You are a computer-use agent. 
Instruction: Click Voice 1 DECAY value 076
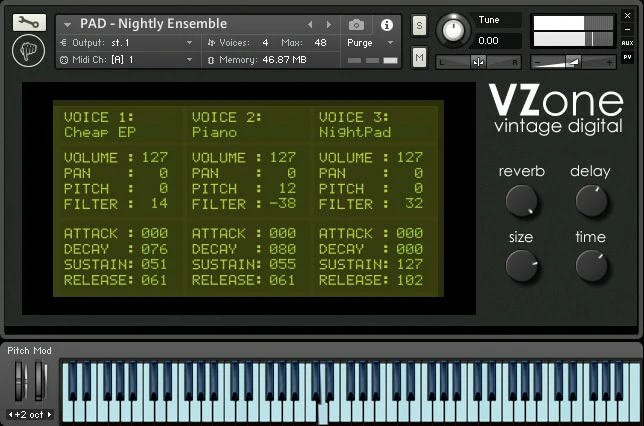[154, 249]
